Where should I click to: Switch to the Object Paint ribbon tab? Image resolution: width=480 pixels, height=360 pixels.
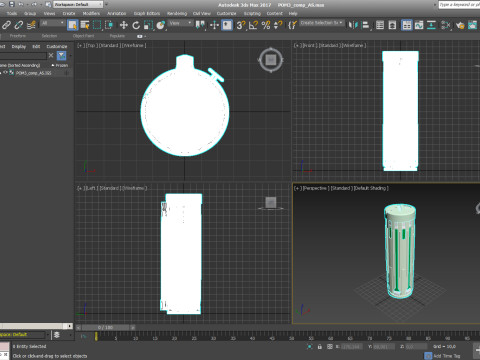click(83, 36)
